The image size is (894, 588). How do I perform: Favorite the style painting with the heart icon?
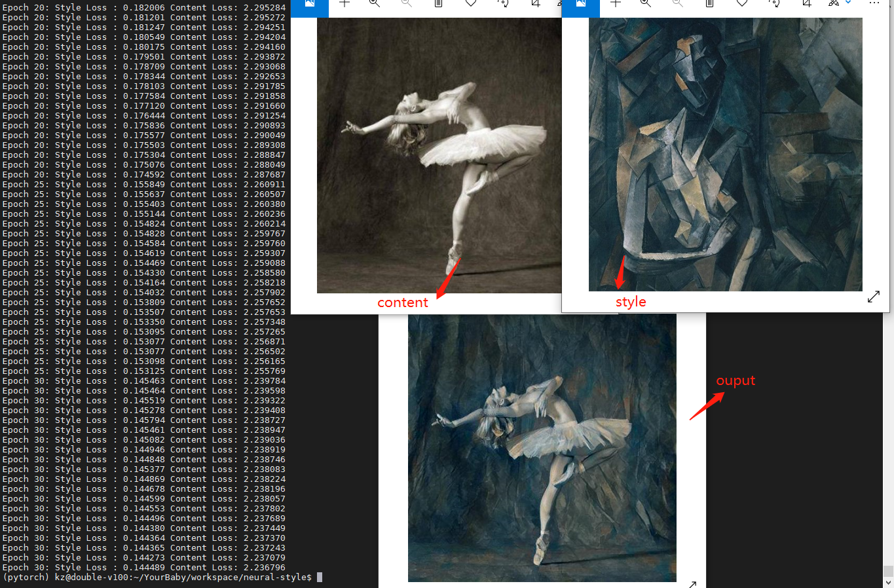pos(742,4)
